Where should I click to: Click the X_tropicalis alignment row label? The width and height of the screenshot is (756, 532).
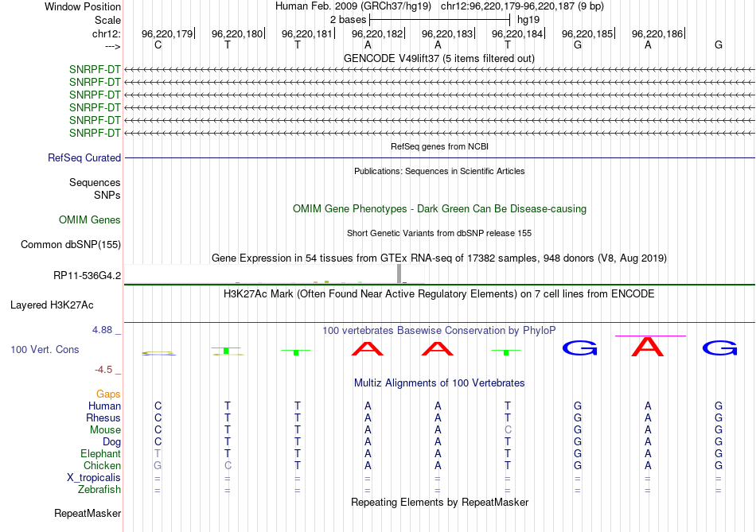(94, 478)
